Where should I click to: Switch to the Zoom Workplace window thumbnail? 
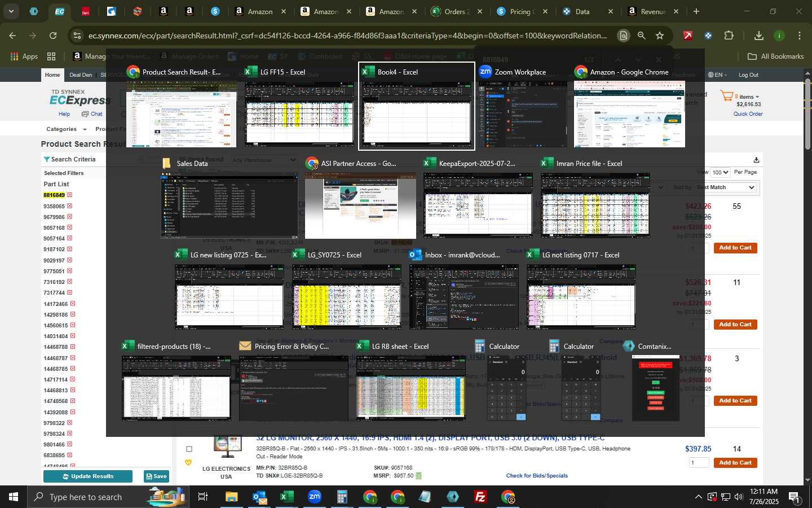coord(522,106)
